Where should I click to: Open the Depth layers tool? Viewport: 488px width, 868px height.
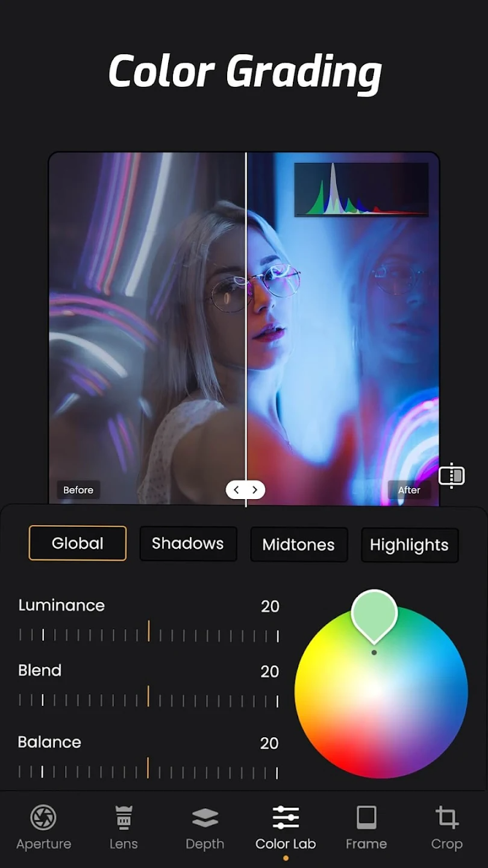pos(205,828)
